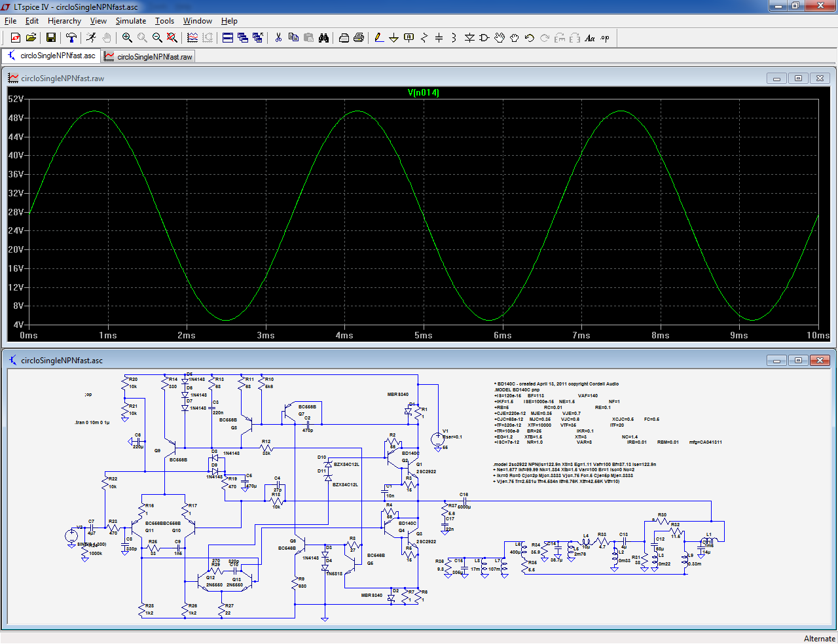Cascade windows toolbar icon
Screen dimensions: 838x644
click(x=243, y=38)
